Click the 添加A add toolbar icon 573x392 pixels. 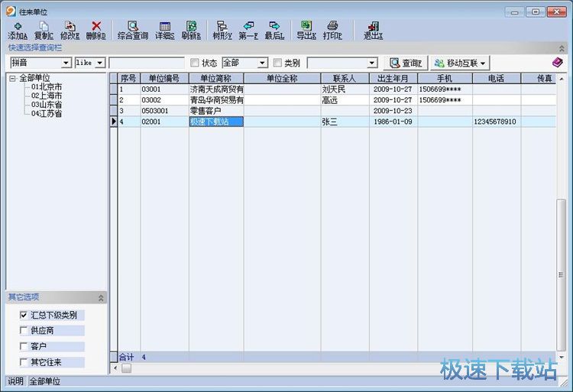18,31
